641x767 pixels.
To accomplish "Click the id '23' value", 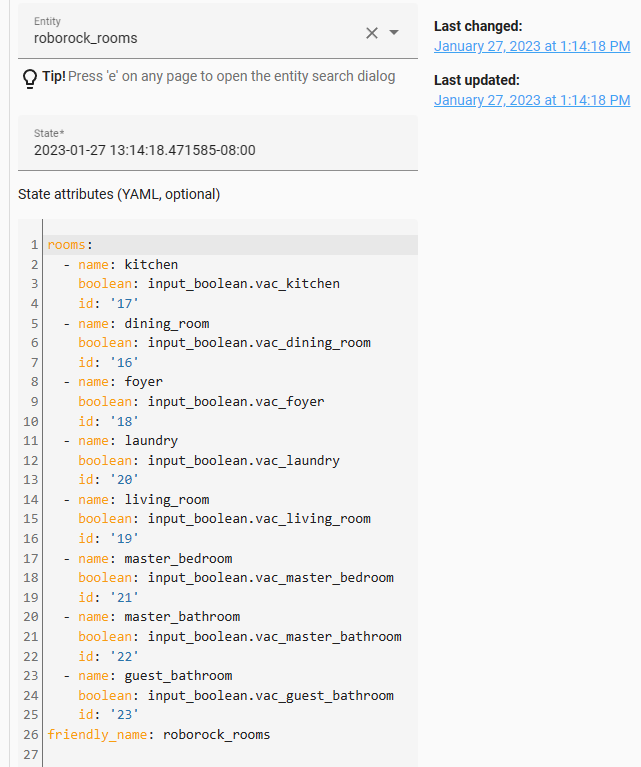I will point(124,715).
